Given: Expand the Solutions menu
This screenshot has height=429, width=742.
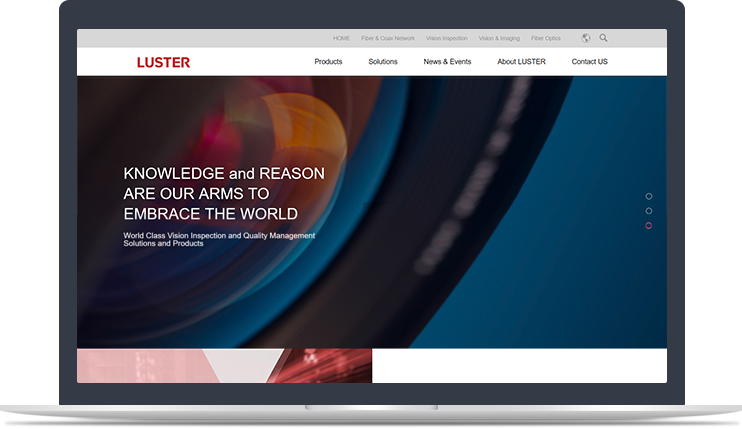Looking at the screenshot, I should coord(382,62).
